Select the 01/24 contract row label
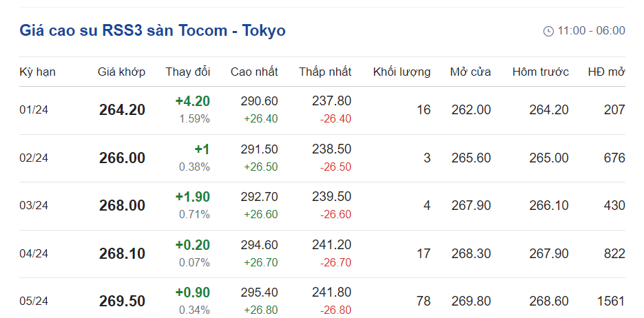This screenshot has height=318, width=644. coord(34,110)
